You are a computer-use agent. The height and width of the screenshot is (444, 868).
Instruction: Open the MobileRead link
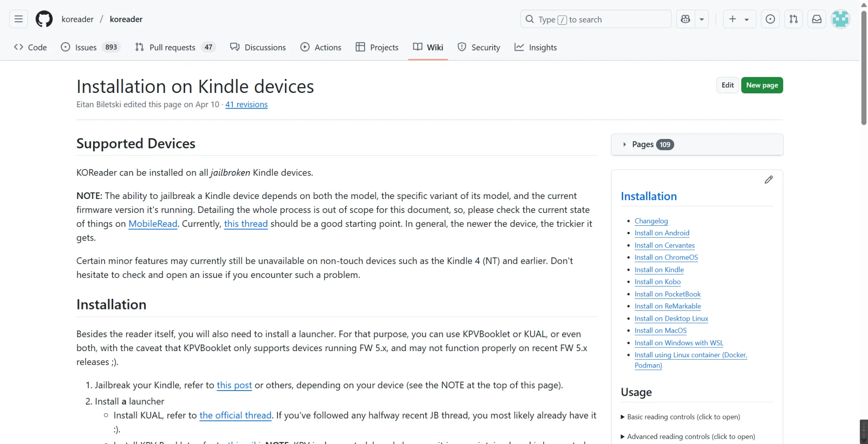153,224
